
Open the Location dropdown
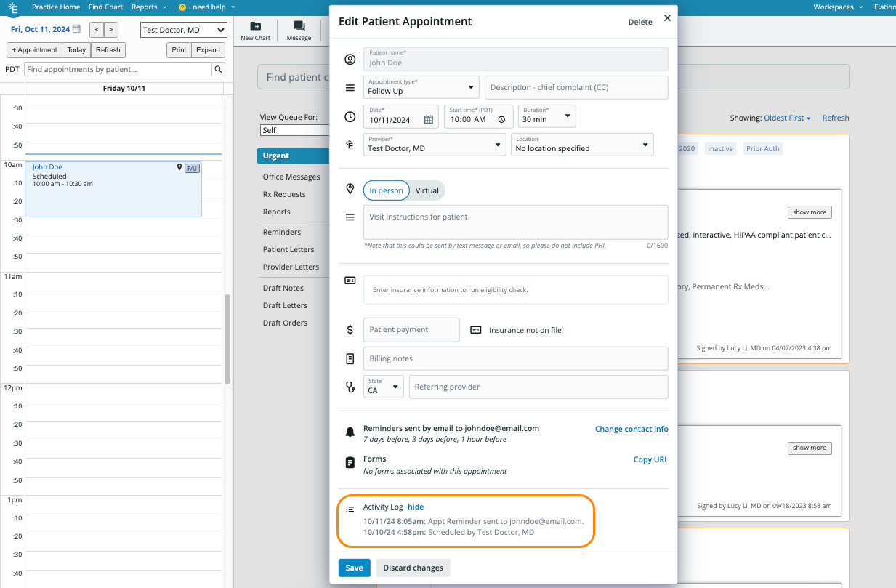pos(581,144)
